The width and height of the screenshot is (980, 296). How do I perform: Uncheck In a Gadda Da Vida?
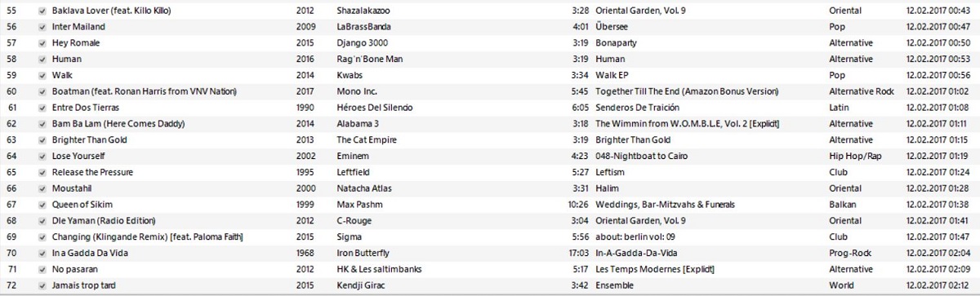(42, 254)
